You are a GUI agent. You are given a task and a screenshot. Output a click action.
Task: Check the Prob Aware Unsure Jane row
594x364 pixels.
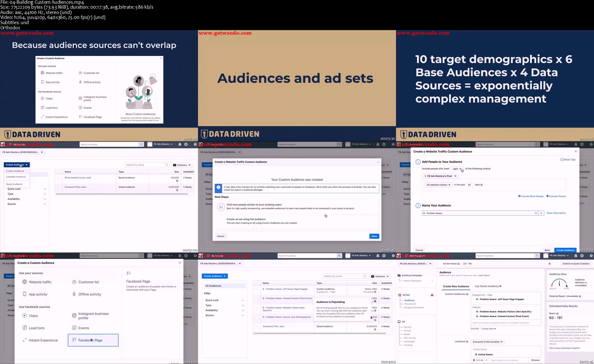click(59, 178)
